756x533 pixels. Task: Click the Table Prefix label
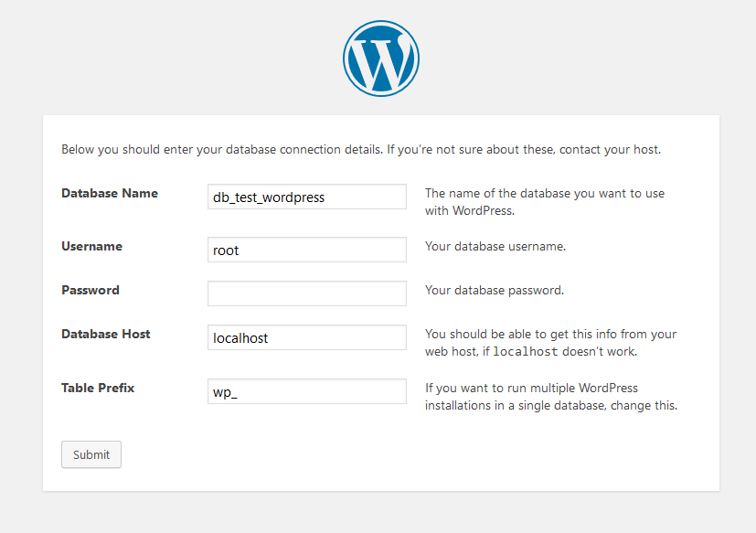point(98,389)
